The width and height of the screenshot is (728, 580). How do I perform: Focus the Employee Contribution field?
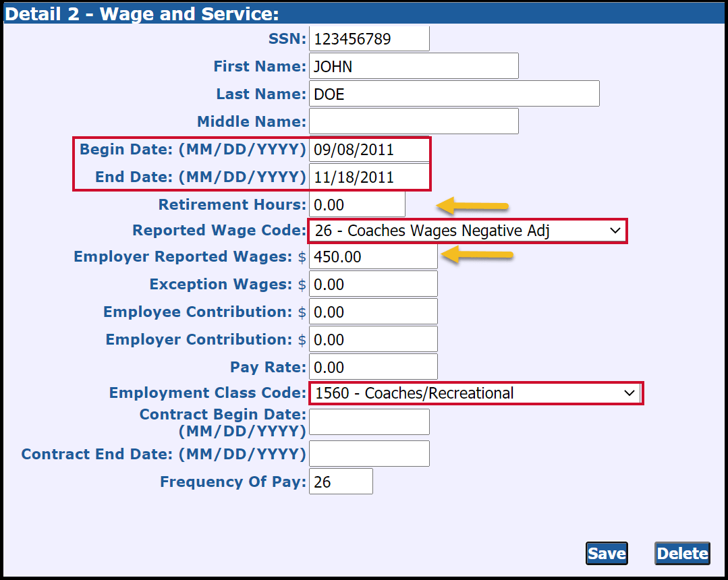click(x=372, y=312)
